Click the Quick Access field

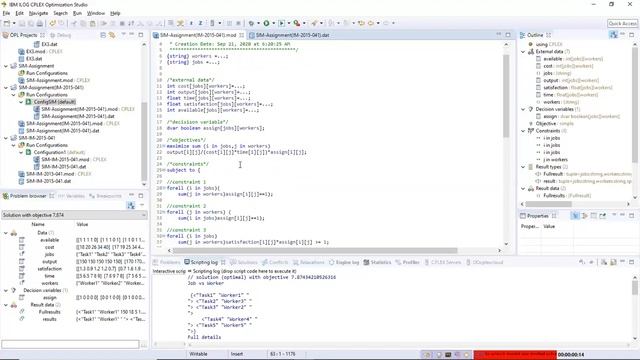pos(622,23)
